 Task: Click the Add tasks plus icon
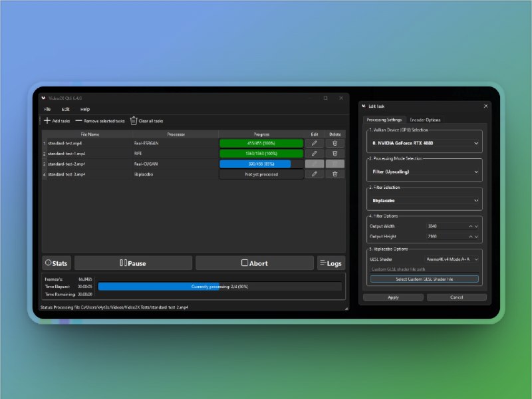(x=47, y=121)
